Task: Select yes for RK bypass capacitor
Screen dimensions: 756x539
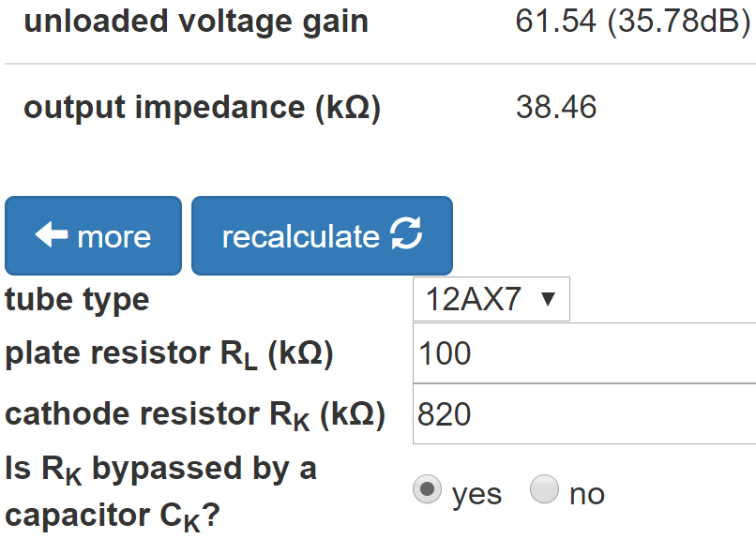Action: [x=427, y=489]
